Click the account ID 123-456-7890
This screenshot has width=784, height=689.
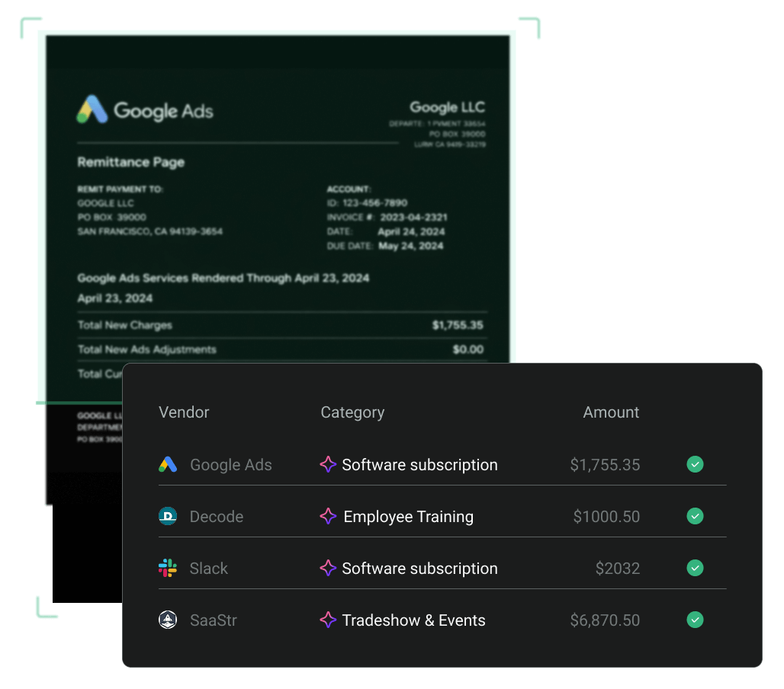pyautogui.click(x=375, y=203)
